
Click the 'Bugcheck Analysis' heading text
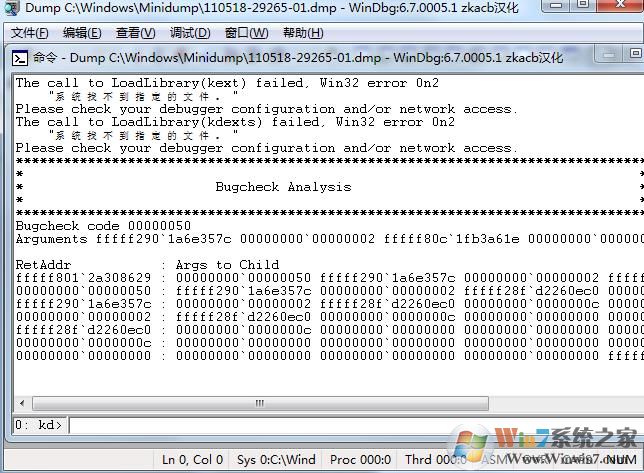click(x=283, y=187)
